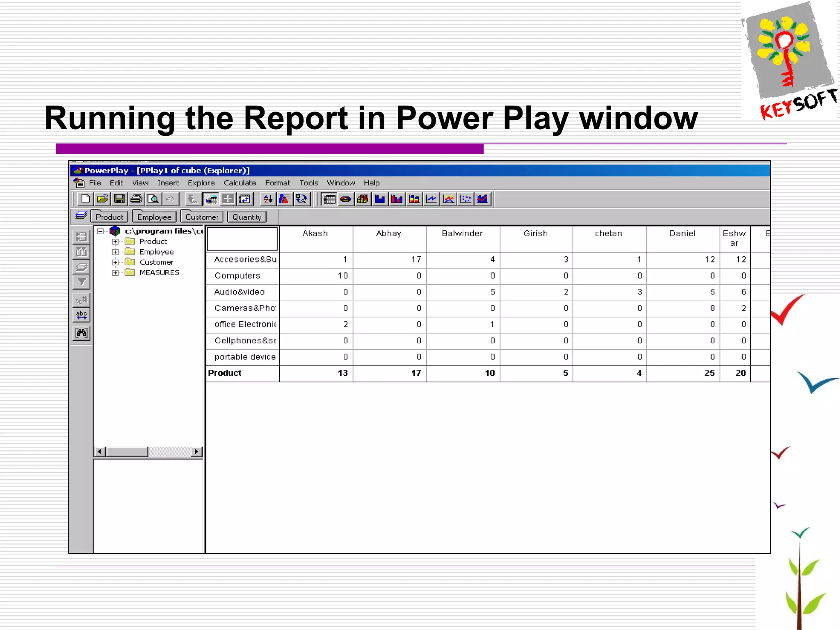The width and height of the screenshot is (840, 630).
Task: Click the find with magnifier arrows icon
Action: point(302,199)
